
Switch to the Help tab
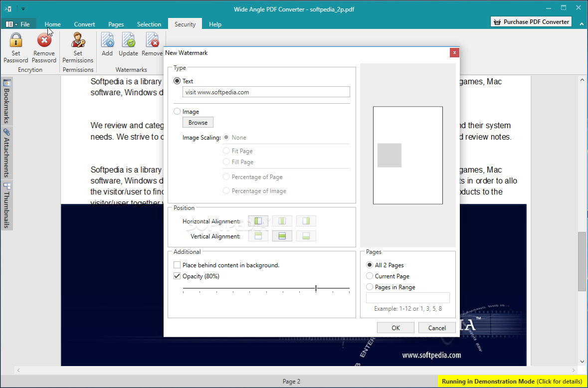(x=215, y=24)
